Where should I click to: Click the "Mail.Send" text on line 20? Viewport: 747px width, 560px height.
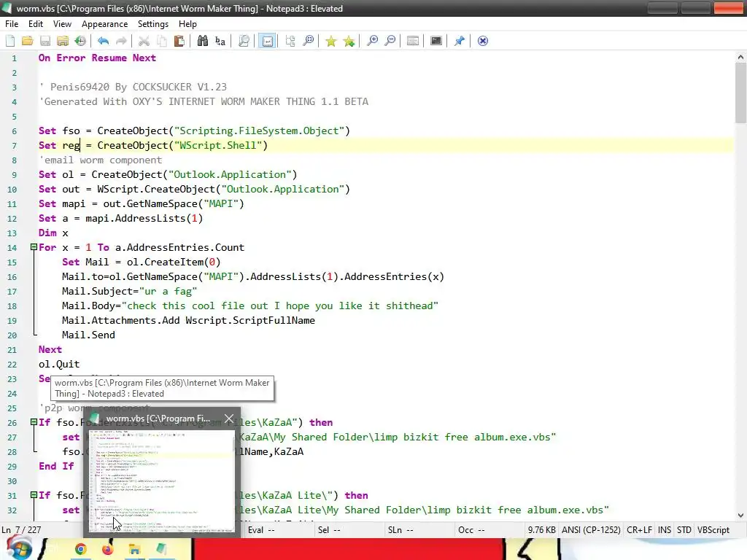[x=88, y=335]
